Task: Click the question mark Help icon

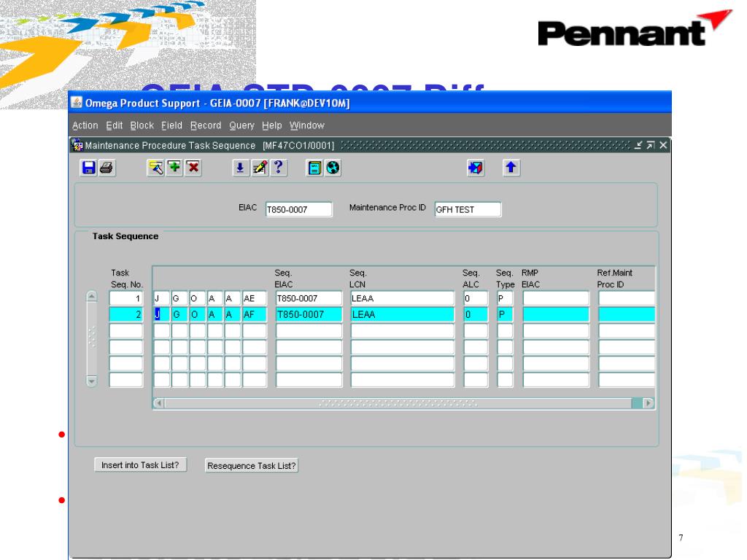Action: coord(278,168)
